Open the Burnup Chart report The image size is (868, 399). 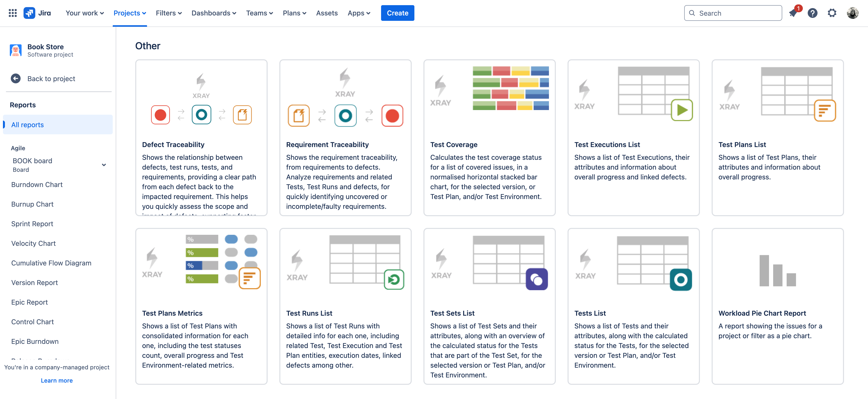point(32,204)
